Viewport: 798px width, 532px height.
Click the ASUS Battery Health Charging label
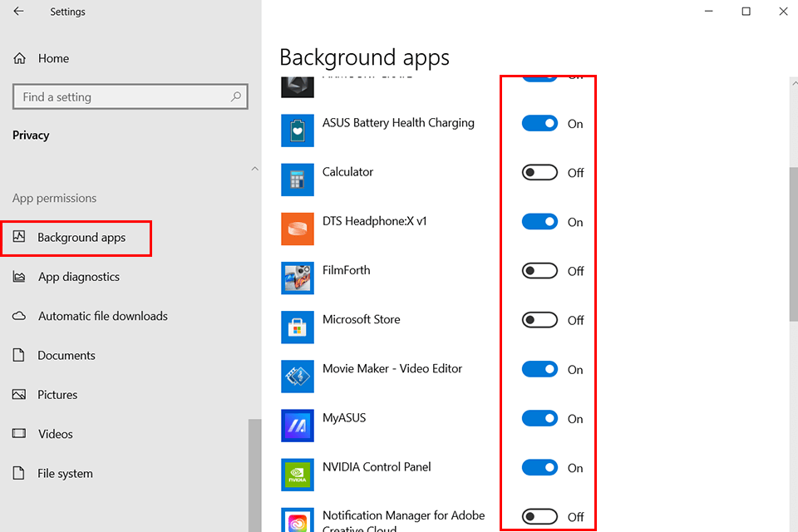(x=398, y=123)
